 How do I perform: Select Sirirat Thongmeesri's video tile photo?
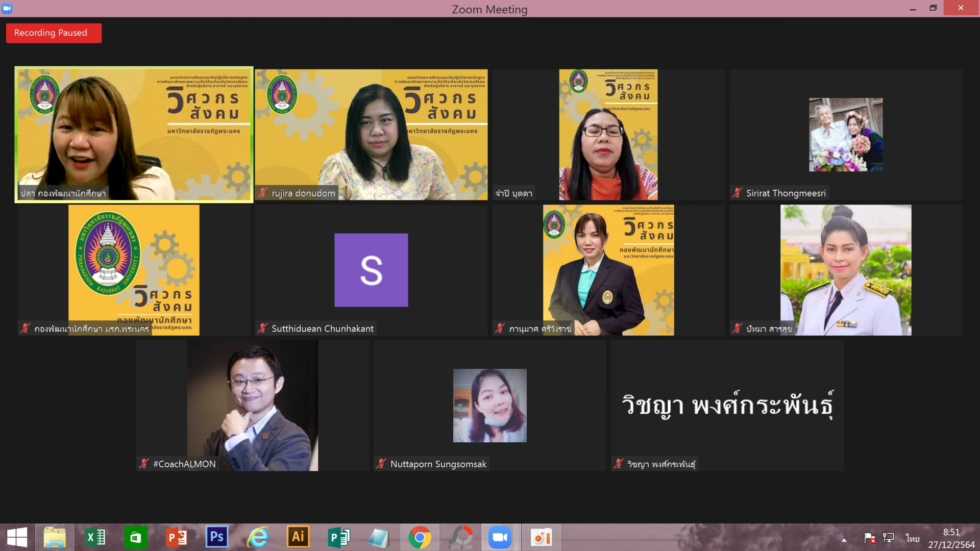point(846,135)
